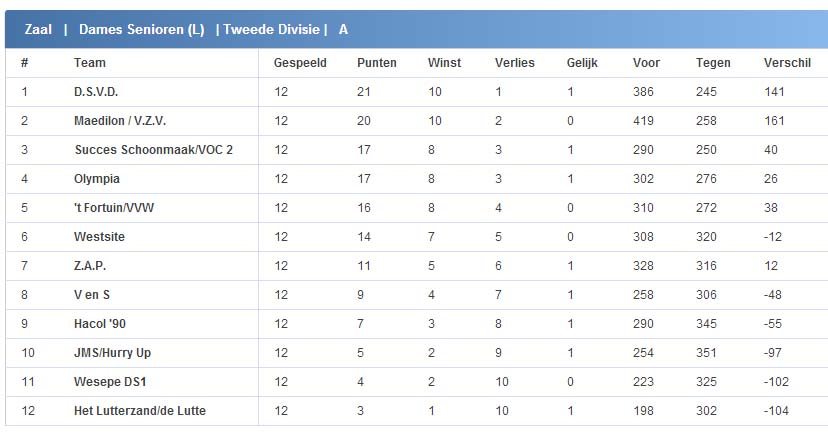Click Tweede Divisie in title bar

click(x=272, y=30)
